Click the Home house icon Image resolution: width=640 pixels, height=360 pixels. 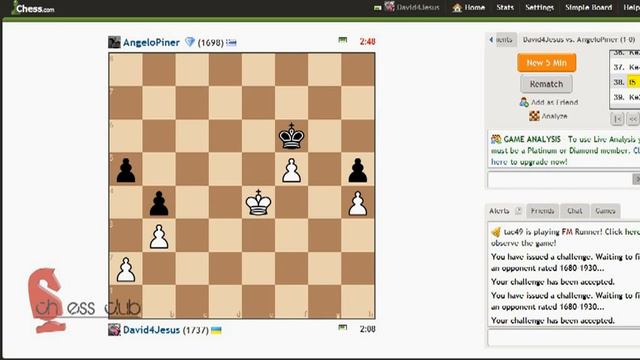[x=457, y=7]
